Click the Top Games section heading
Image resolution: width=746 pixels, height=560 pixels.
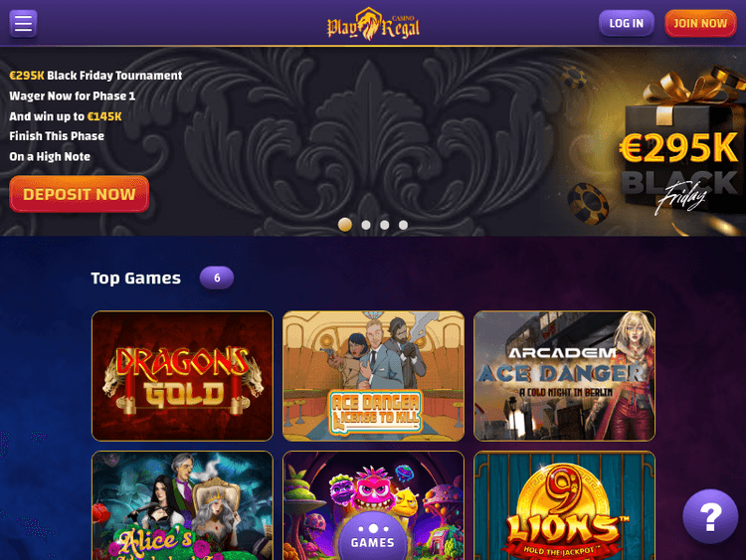pyautogui.click(x=135, y=279)
